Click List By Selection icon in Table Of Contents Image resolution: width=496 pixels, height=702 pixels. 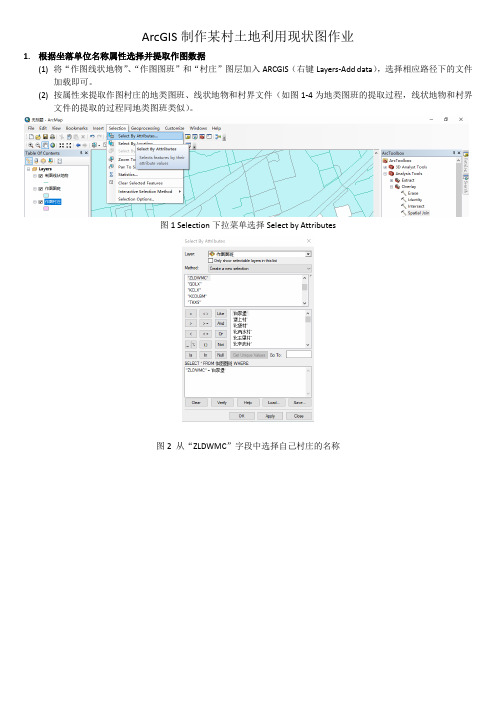[51, 161]
